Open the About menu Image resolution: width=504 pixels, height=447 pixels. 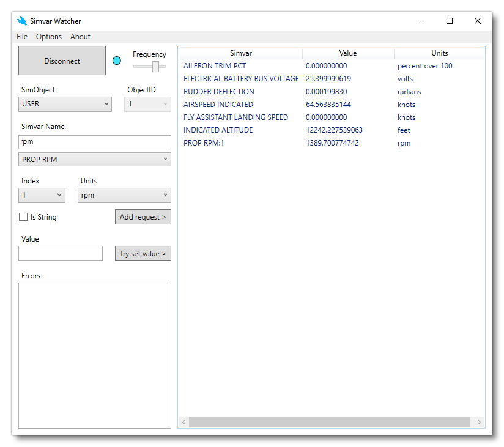click(80, 37)
